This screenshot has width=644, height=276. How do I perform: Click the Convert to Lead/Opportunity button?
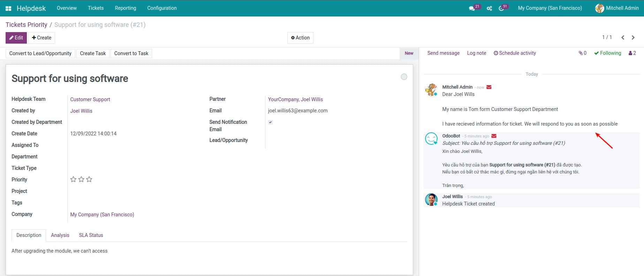[40, 53]
